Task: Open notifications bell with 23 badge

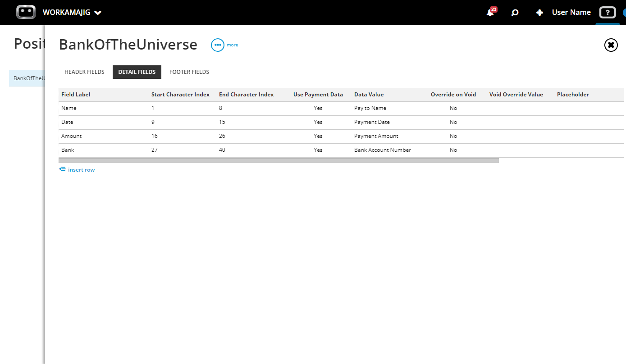Action: 491,12
